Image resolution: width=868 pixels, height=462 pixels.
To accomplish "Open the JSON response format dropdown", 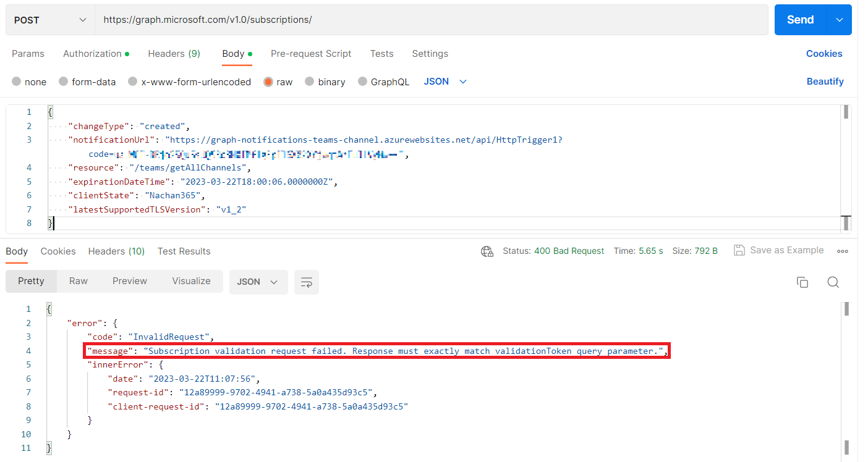I will pos(258,282).
